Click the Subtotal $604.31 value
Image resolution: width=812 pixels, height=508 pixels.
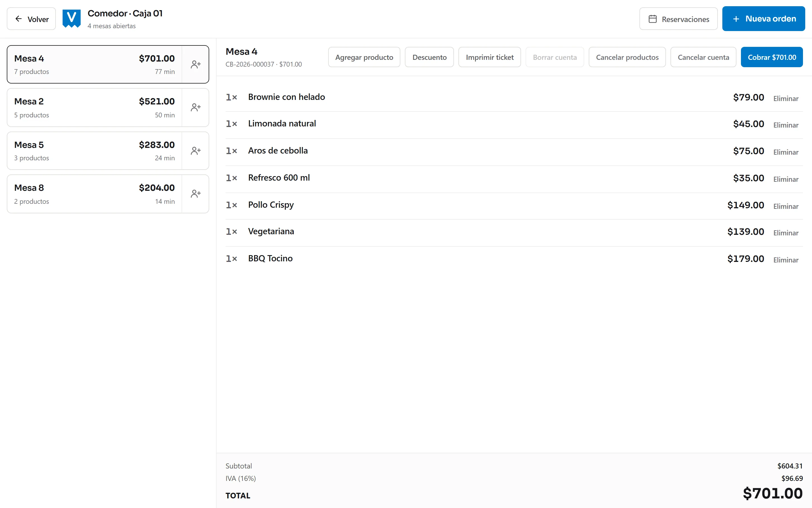790,466
